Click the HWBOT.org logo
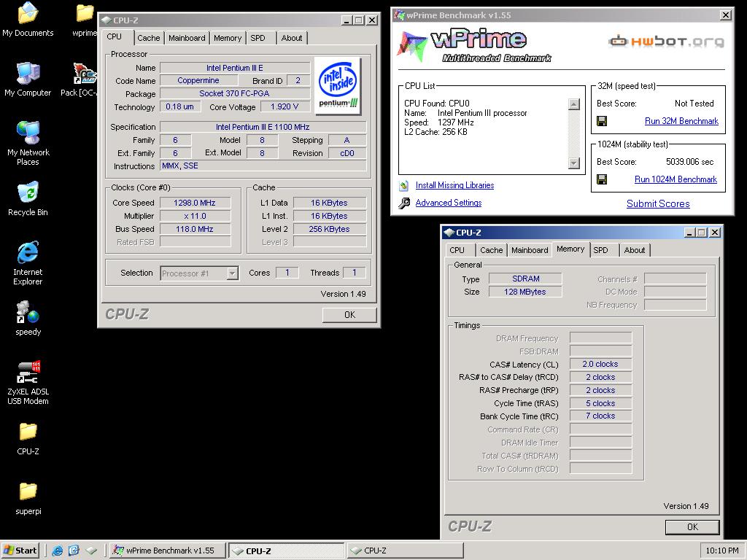 [666, 42]
